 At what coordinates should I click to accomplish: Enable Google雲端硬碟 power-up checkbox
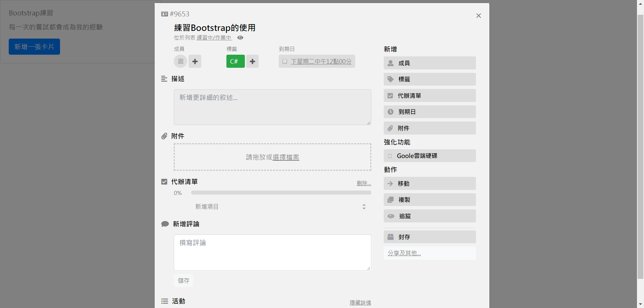390,156
